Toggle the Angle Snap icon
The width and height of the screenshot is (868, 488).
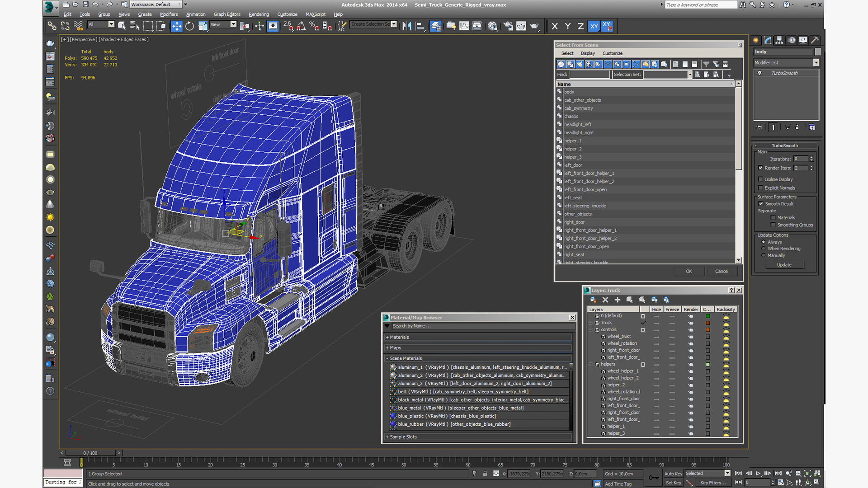[301, 26]
